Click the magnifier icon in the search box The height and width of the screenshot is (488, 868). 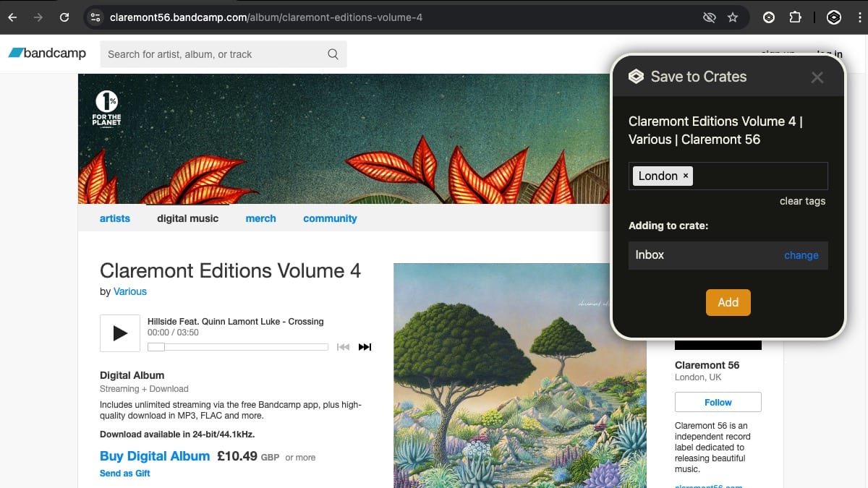tap(333, 54)
